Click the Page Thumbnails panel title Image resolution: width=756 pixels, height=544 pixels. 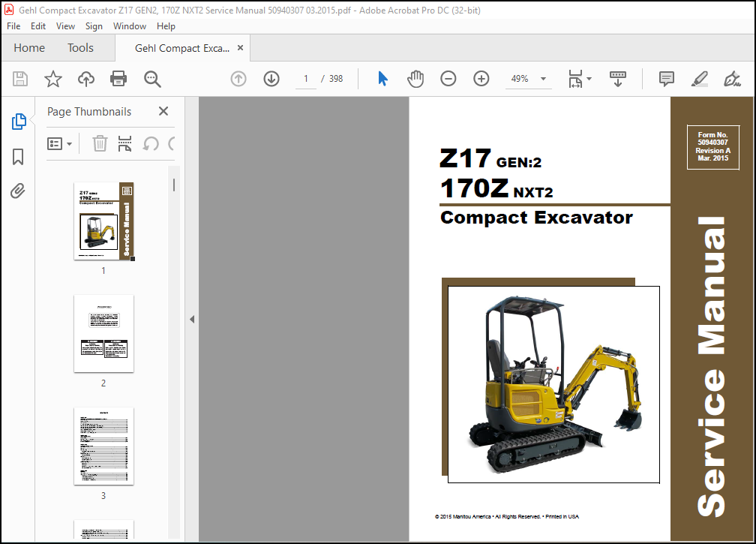[89, 112]
